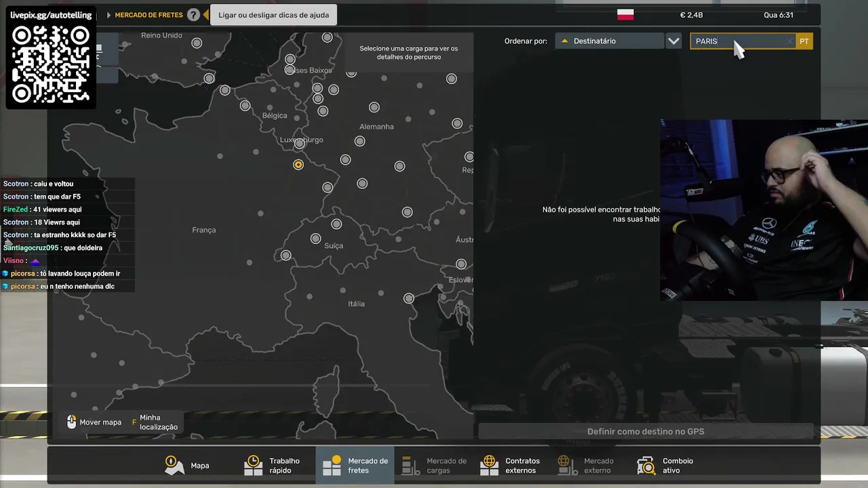Image resolution: width=868 pixels, height=488 pixels.
Task: Expand the sort options chevron button
Action: click(673, 41)
